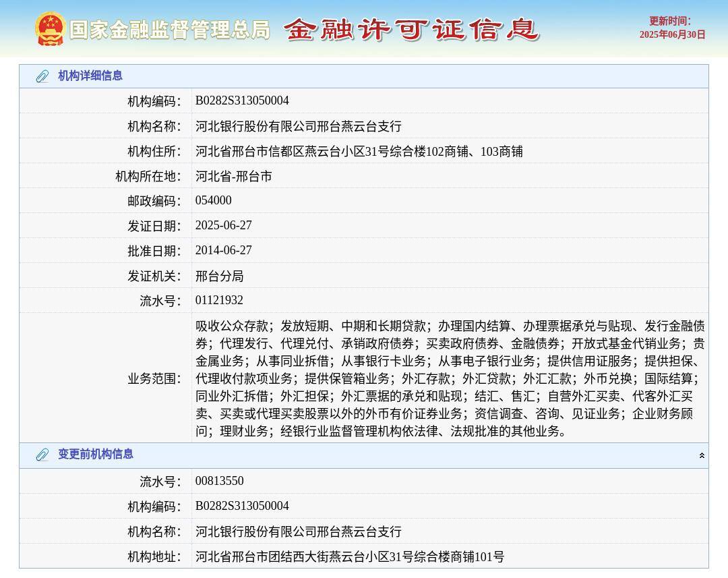Viewport: 728px width, 578px height.
Task: Click the 发证机关 label
Action: click(x=154, y=276)
